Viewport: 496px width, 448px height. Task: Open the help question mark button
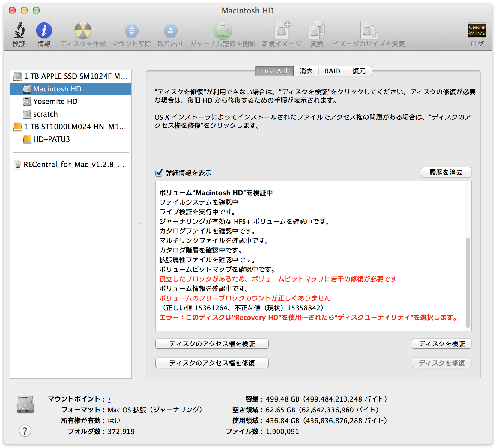(25, 431)
